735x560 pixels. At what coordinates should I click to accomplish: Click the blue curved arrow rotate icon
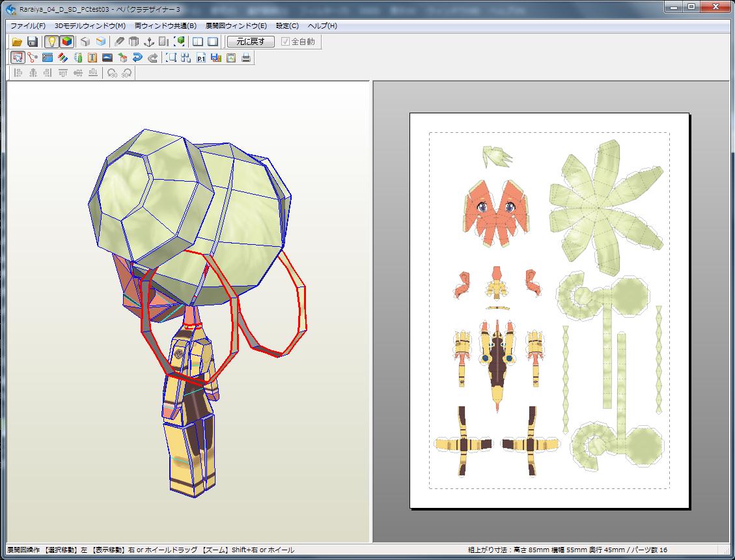pyautogui.click(x=137, y=58)
